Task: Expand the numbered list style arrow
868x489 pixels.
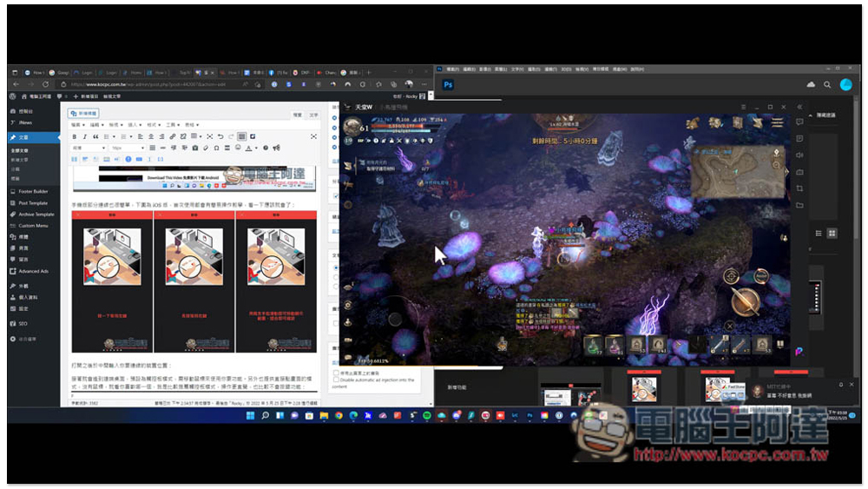Action: point(131,136)
